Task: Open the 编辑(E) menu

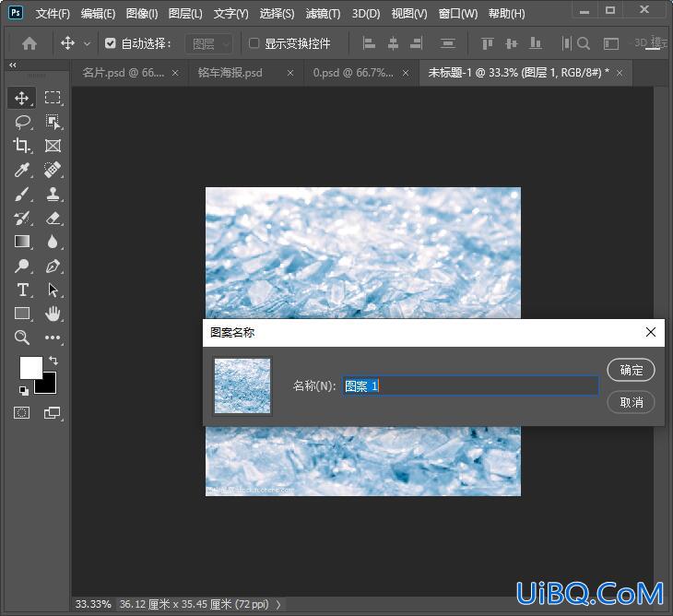Action: (98, 14)
